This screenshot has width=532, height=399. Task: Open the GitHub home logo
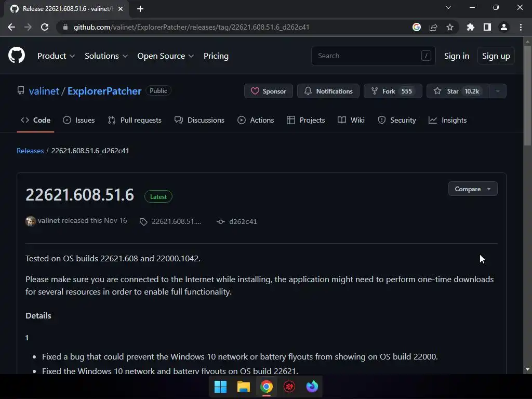[x=17, y=55]
